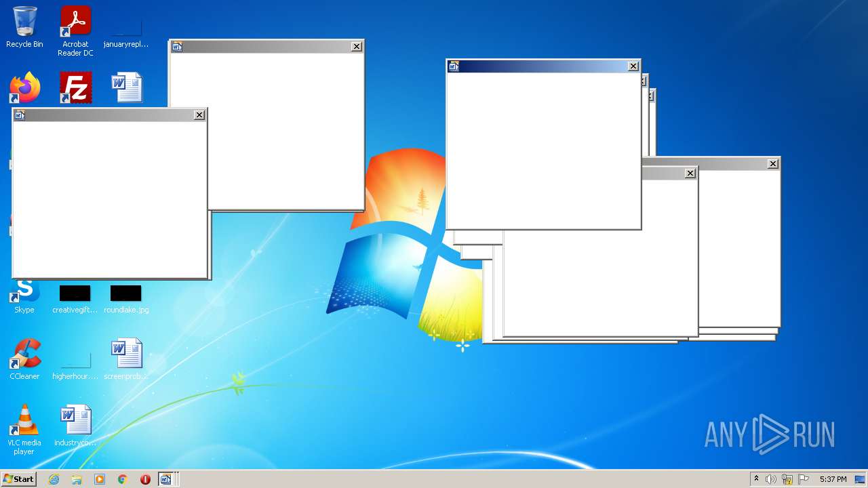Select the roundlake.jpg image file

pyautogui.click(x=126, y=298)
